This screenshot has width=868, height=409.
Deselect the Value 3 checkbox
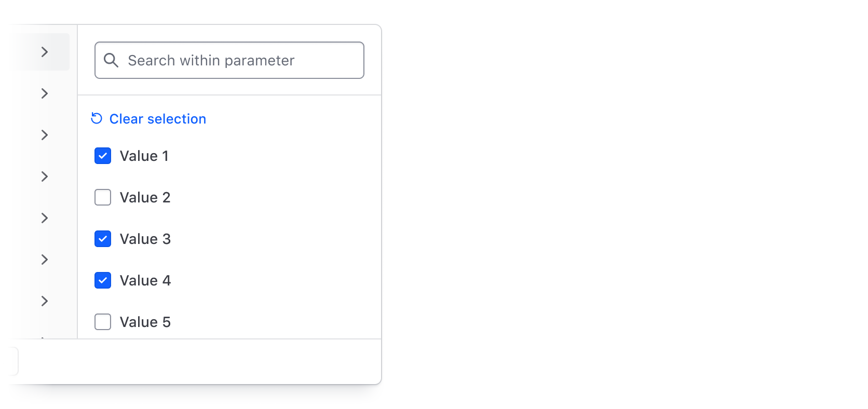(103, 239)
